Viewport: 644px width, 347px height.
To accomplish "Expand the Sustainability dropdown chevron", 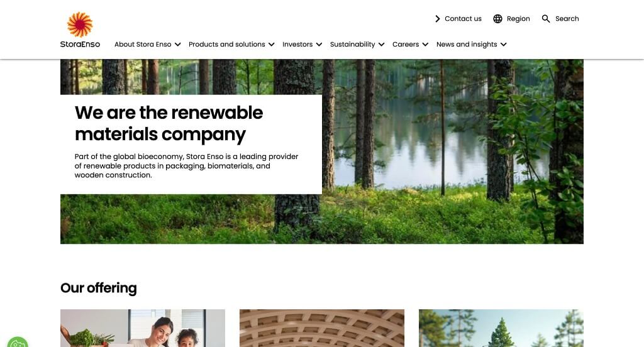I will coord(382,45).
